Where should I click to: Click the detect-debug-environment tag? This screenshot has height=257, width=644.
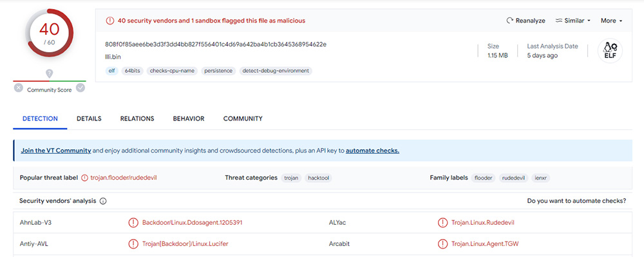click(276, 71)
